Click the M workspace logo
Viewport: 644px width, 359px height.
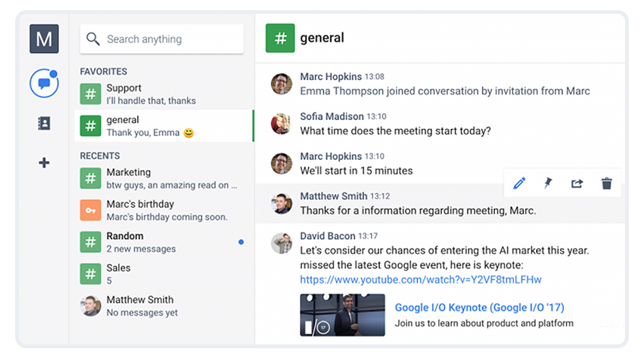click(44, 39)
